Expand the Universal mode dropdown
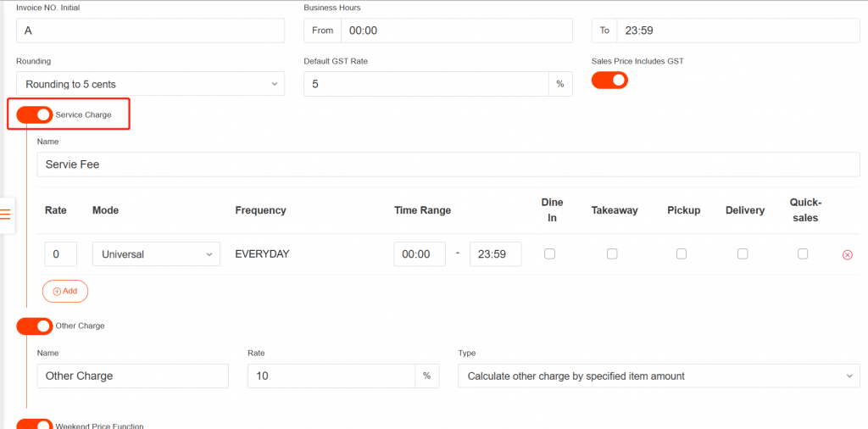 (x=156, y=254)
